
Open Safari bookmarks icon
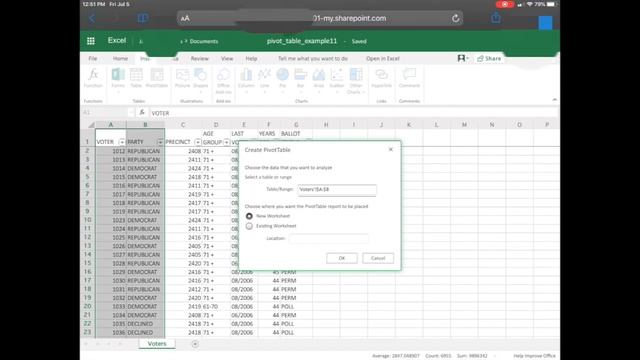click(x=142, y=18)
